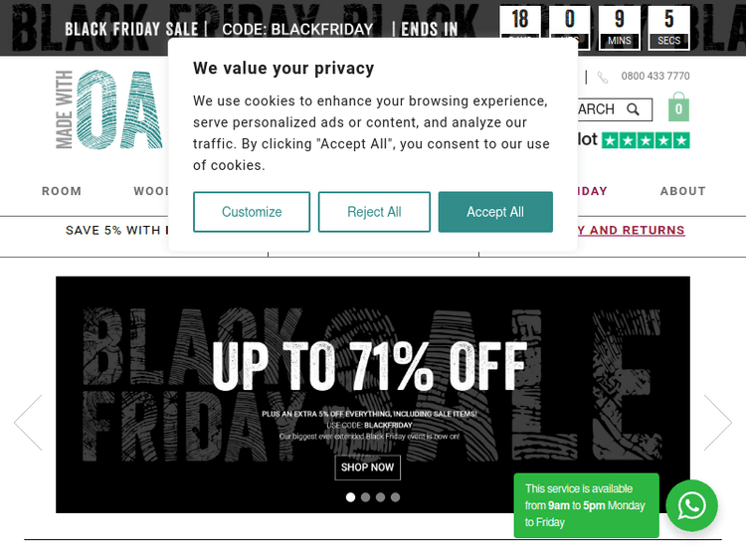Image resolution: width=746 pixels, height=560 pixels.
Task: Click the Black Friday countdown minutes box
Action: click(620, 28)
